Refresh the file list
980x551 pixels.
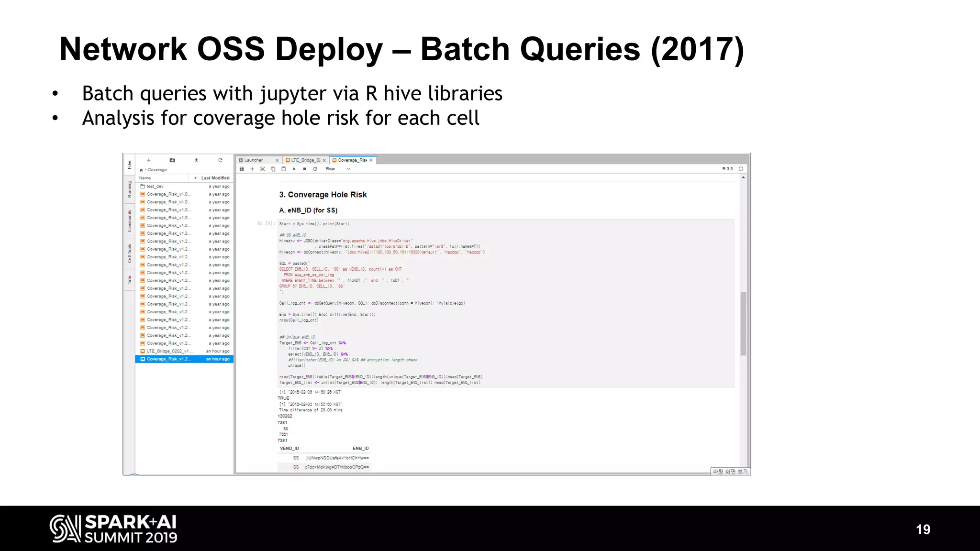[220, 160]
